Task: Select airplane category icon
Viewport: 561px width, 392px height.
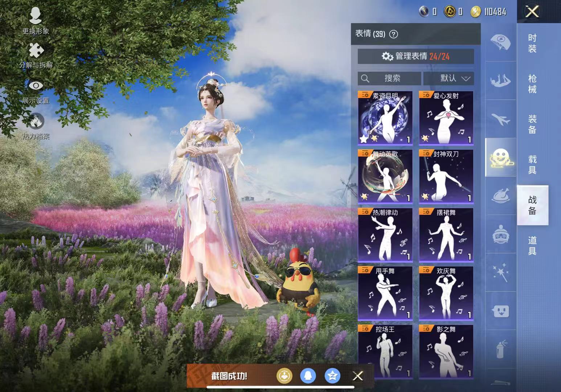Action: point(500,119)
